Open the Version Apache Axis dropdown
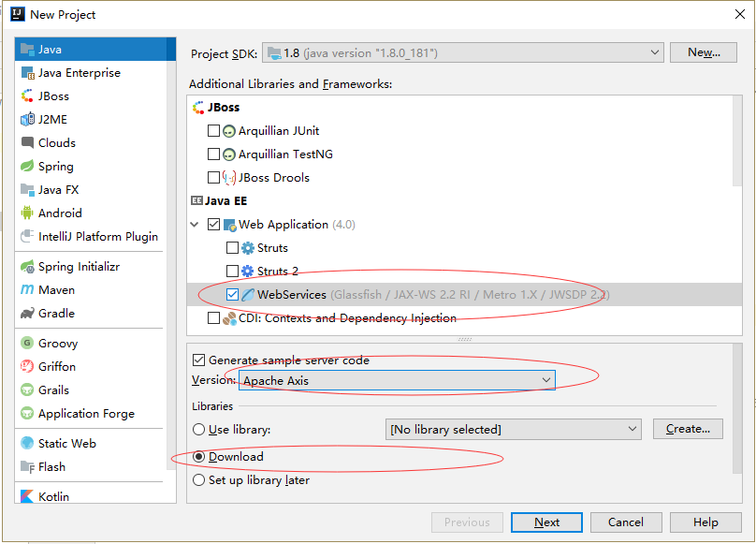 [398, 380]
